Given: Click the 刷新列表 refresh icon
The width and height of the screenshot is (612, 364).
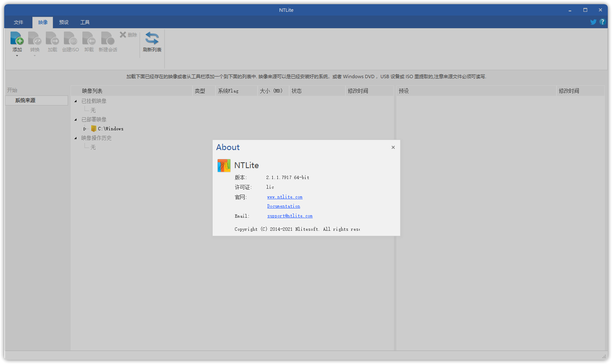Looking at the screenshot, I should coord(152,38).
